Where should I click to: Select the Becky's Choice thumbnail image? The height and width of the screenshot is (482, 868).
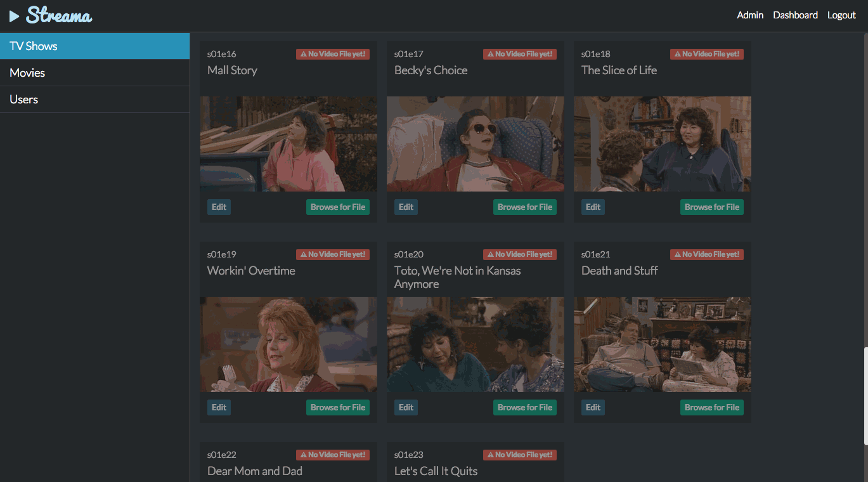click(476, 144)
